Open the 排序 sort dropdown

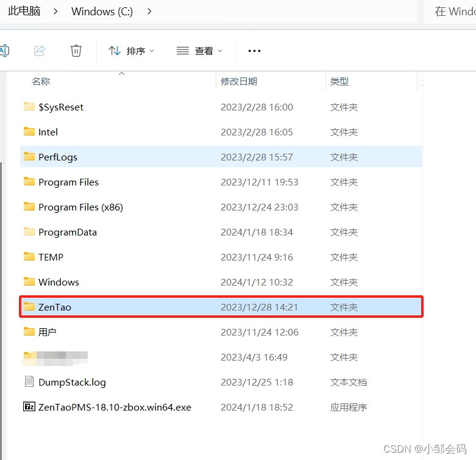pyautogui.click(x=131, y=51)
